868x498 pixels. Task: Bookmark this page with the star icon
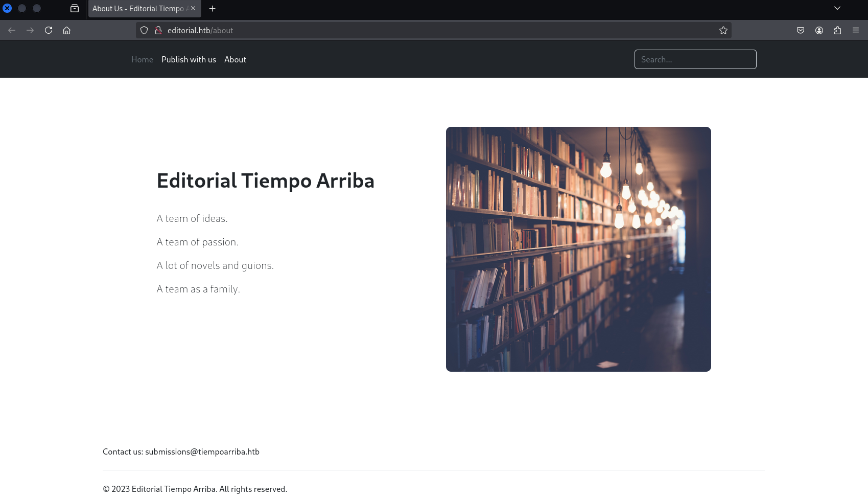click(x=723, y=31)
